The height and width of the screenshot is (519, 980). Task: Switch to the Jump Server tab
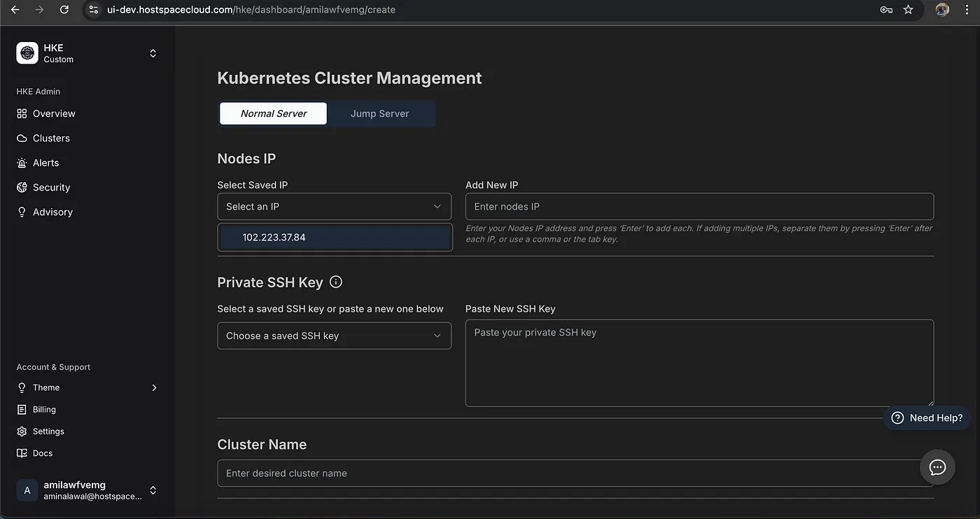coord(380,113)
